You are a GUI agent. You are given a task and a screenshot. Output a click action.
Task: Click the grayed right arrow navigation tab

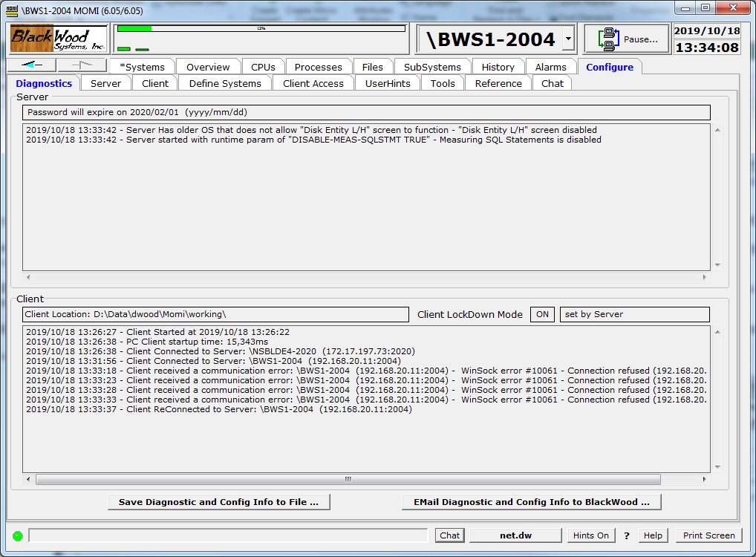click(x=82, y=66)
